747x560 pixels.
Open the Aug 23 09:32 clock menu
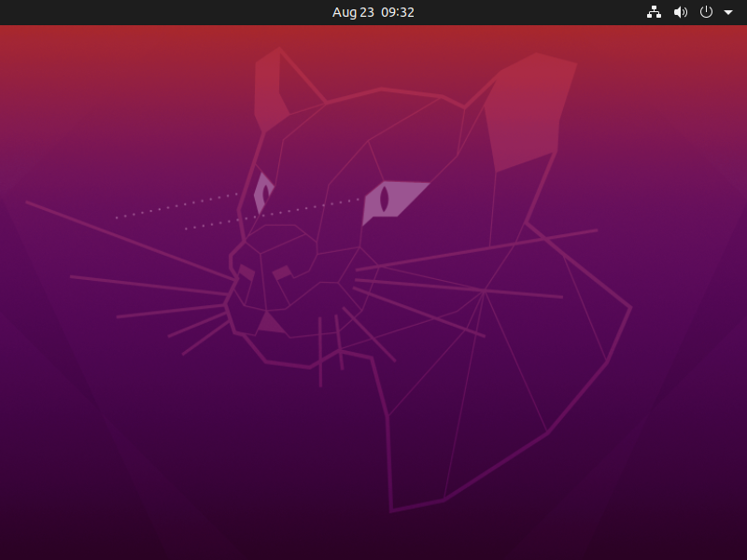tap(373, 12)
